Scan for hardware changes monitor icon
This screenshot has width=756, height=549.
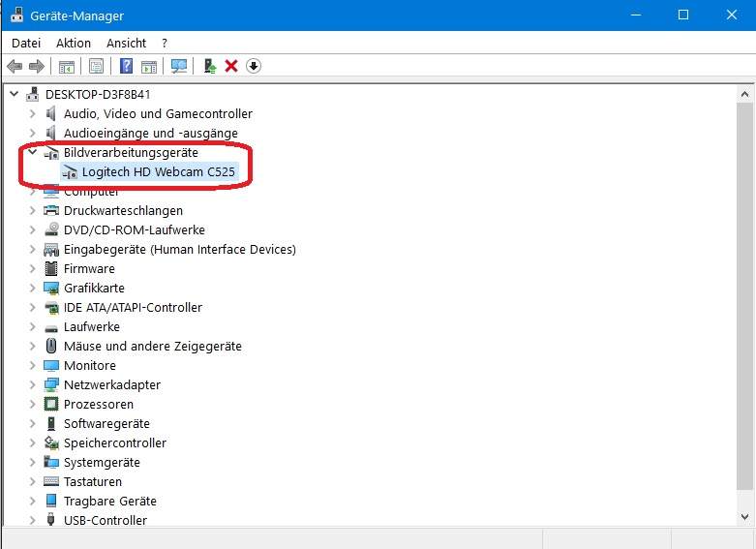(x=179, y=66)
